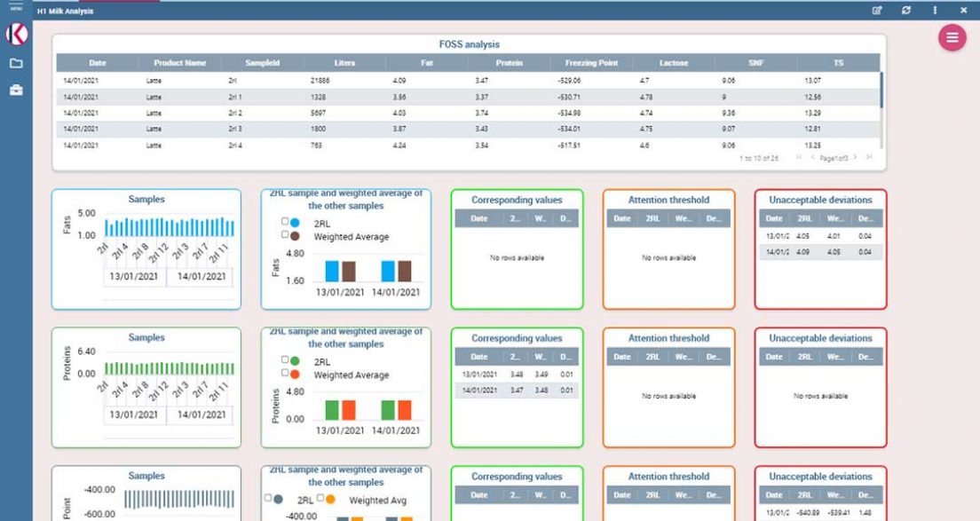The width and height of the screenshot is (980, 521).
Task: Click the Samples title of the Proteins chart
Action: click(x=146, y=337)
